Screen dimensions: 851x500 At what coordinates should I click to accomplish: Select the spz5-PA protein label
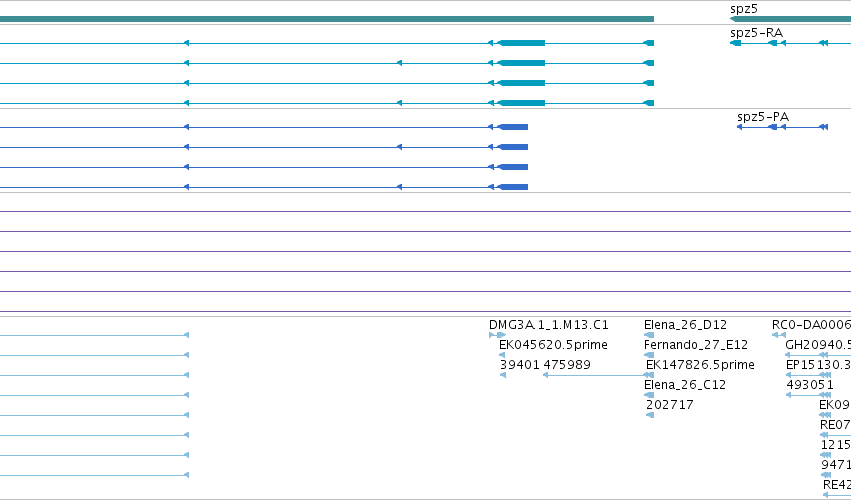[x=763, y=117]
